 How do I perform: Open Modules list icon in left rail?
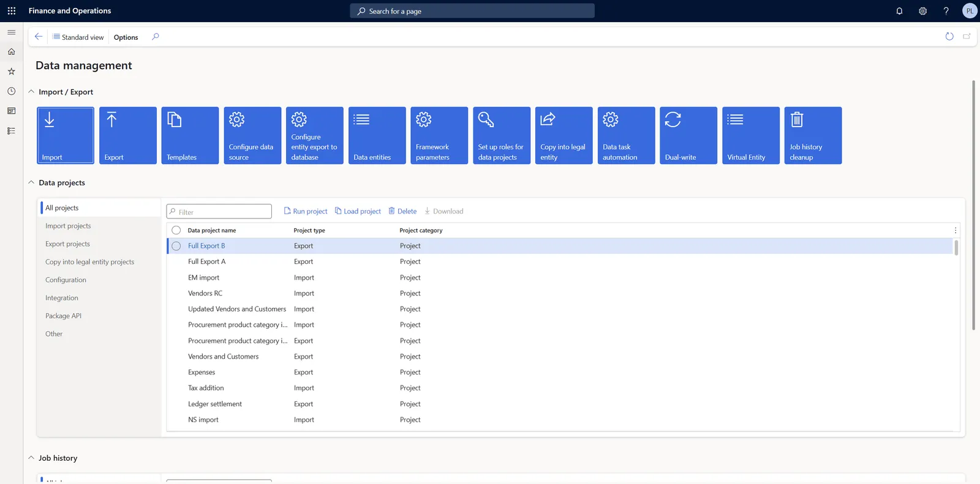click(12, 131)
